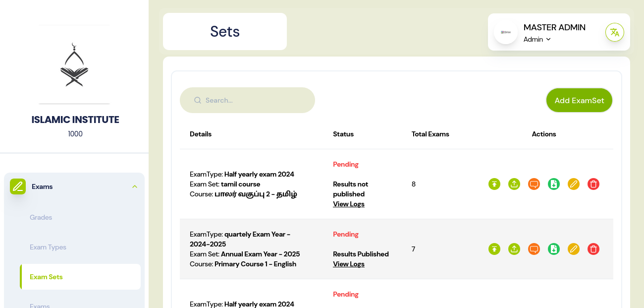
Task: Click the Add ExamSet button
Action: [579, 100]
